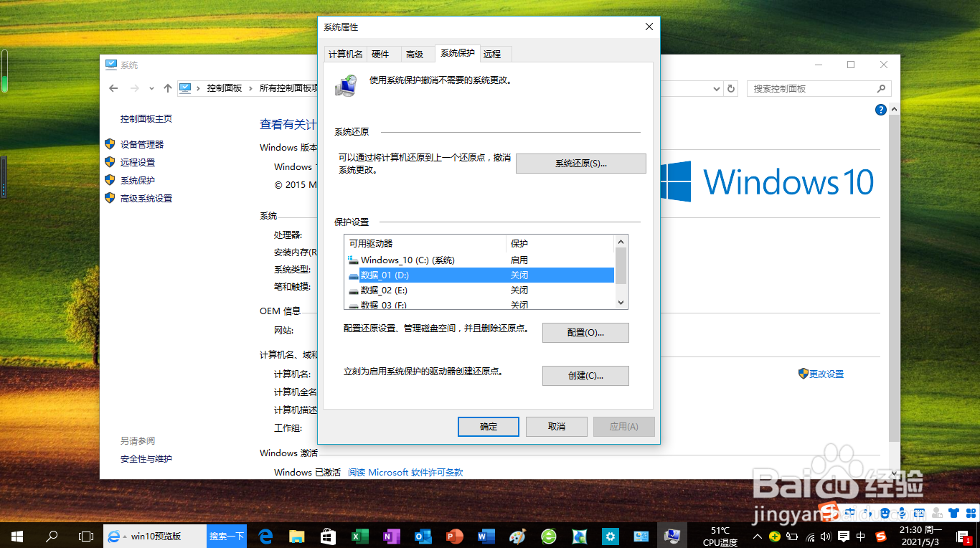Open Remote settings in left sidebar
The image size is (980, 548).
[x=138, y=162]
